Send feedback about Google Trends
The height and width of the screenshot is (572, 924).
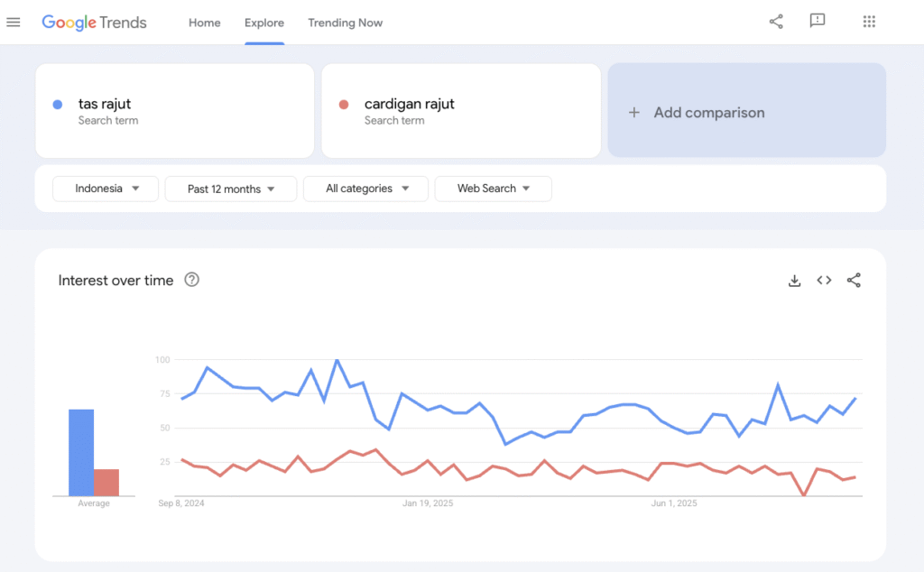tap(818, 21)
